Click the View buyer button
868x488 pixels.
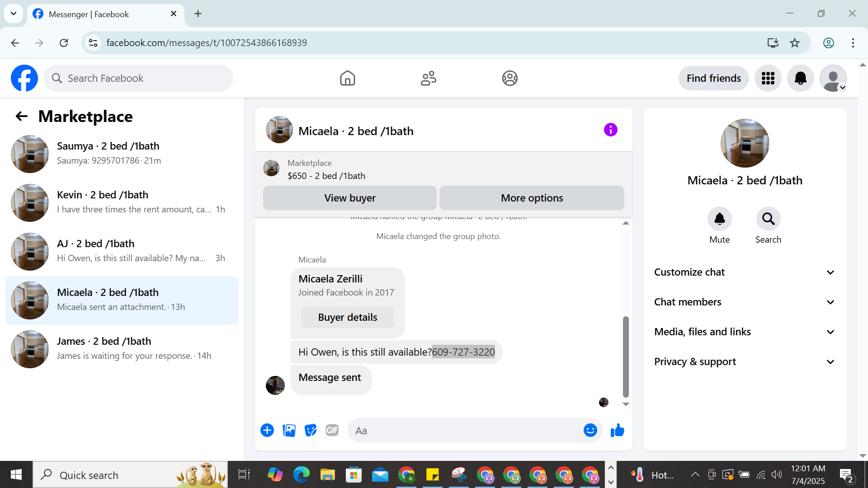(349, 198)
